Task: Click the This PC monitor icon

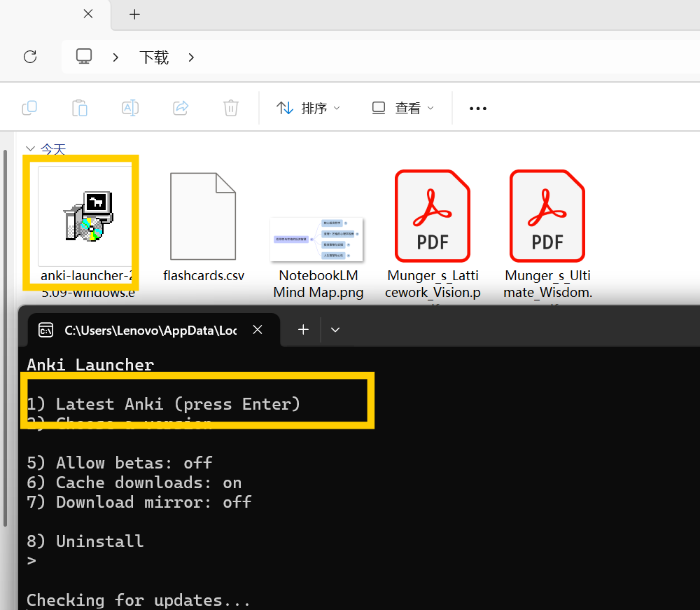Action: (x=84, y=57)
